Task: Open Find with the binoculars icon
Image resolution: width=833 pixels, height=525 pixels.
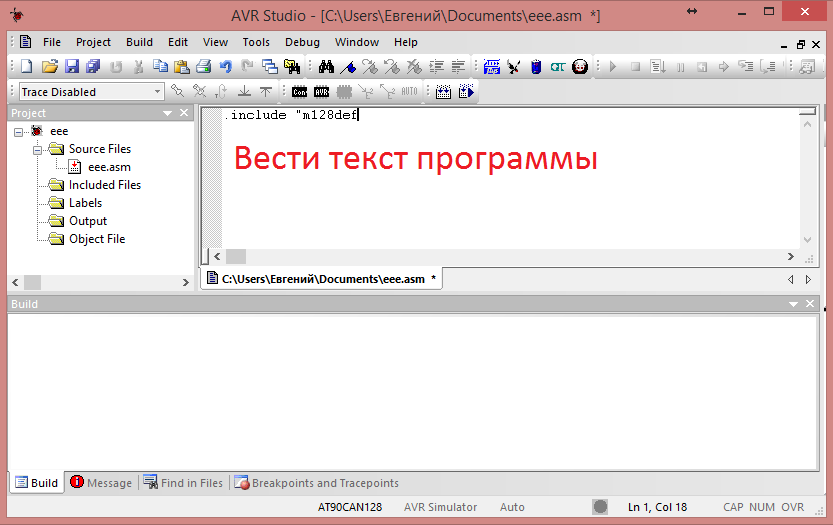Action: 326,66
